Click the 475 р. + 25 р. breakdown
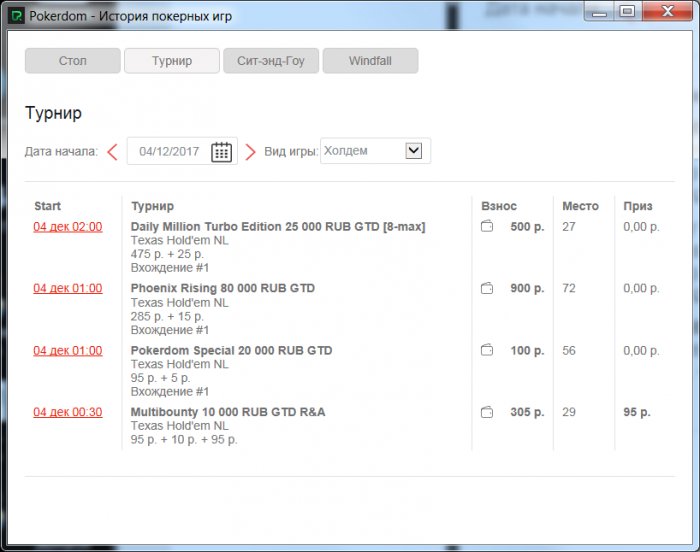This screenshot has height=552, width=700. pyautogui.click(x=167, y=254)
